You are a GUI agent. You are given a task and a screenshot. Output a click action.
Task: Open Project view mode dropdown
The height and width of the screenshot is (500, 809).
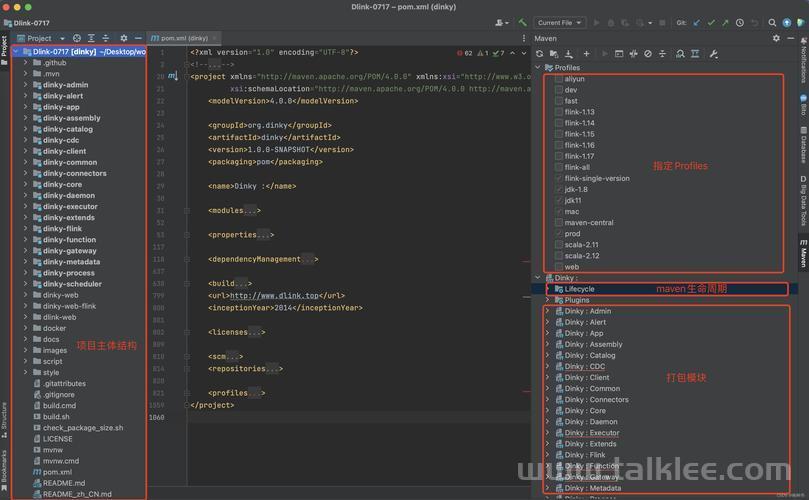click(x=41, y=38)
